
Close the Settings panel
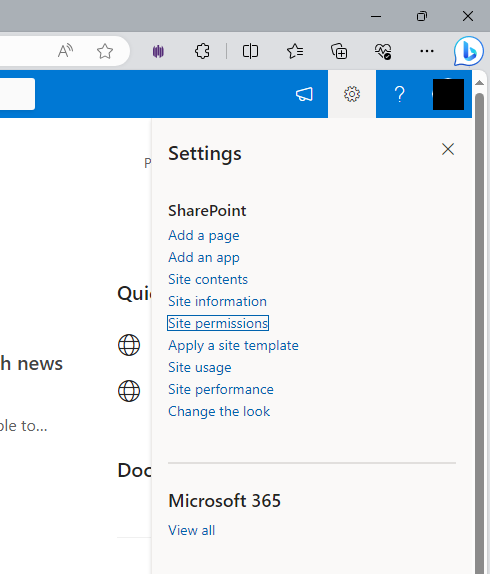tap(448, 149)
